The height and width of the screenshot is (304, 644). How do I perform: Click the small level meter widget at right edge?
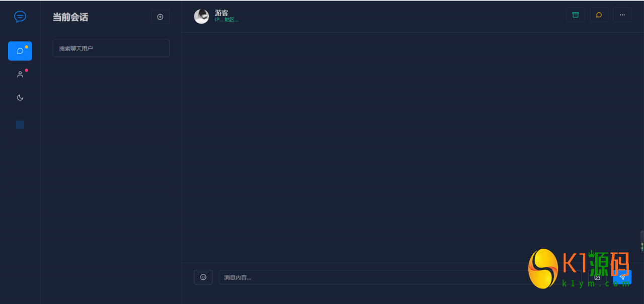(642, 241)
